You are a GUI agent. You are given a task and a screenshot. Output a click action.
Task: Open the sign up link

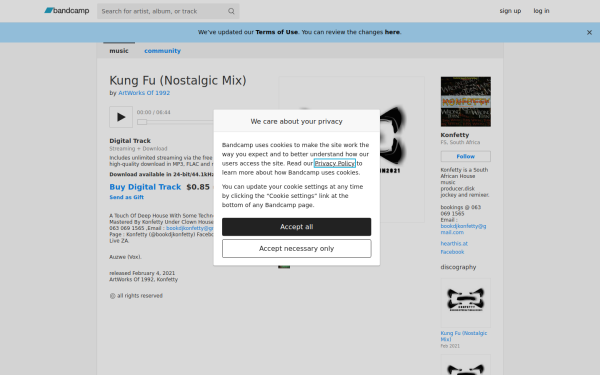pyautogui.click(x=510, y=11)
